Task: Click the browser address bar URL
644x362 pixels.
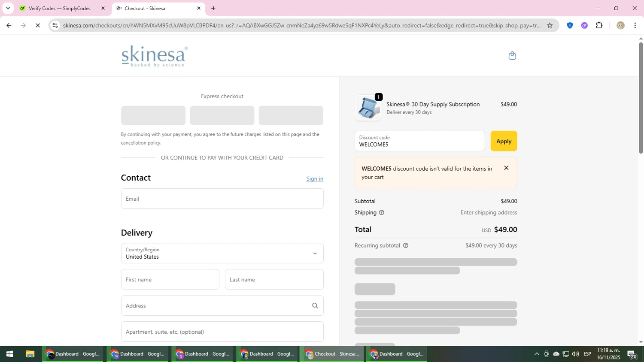Action: [x=302, y=25]
